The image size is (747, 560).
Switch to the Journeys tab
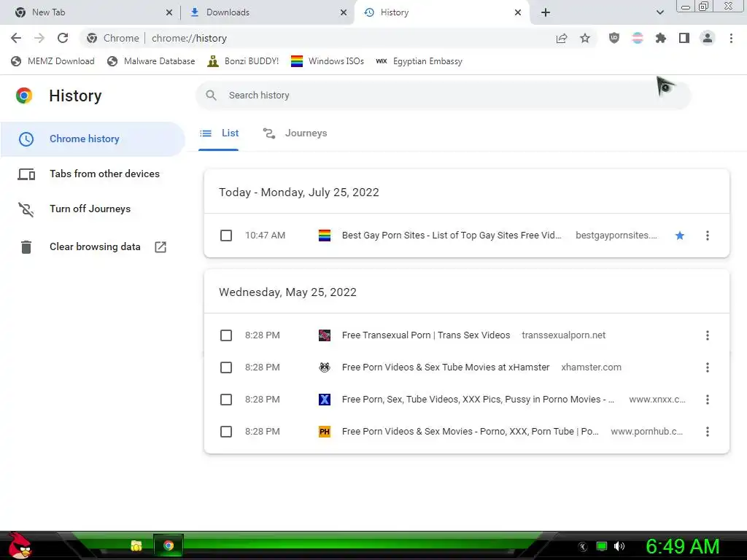(x=295, y=133)
